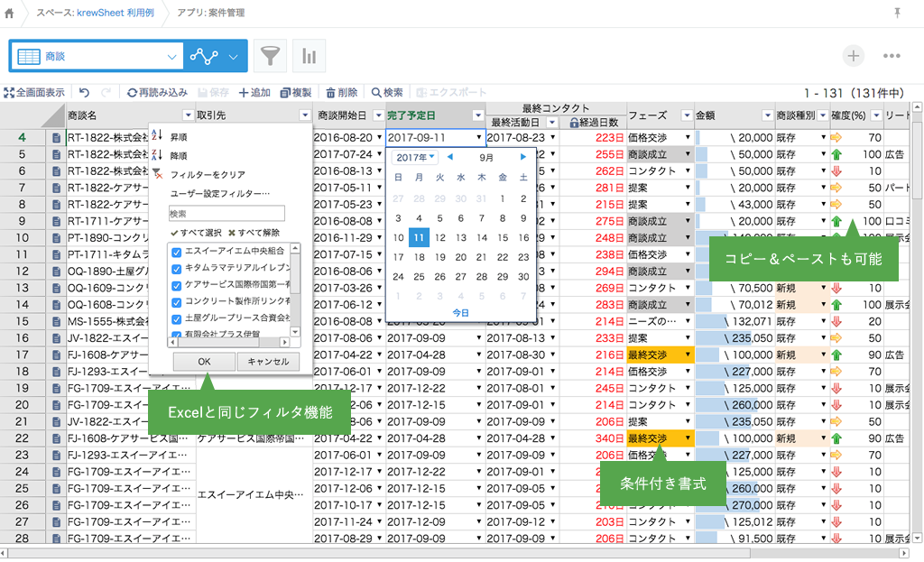
Task: Click the 検索 search toolbar item
Action: coord(387,93)
